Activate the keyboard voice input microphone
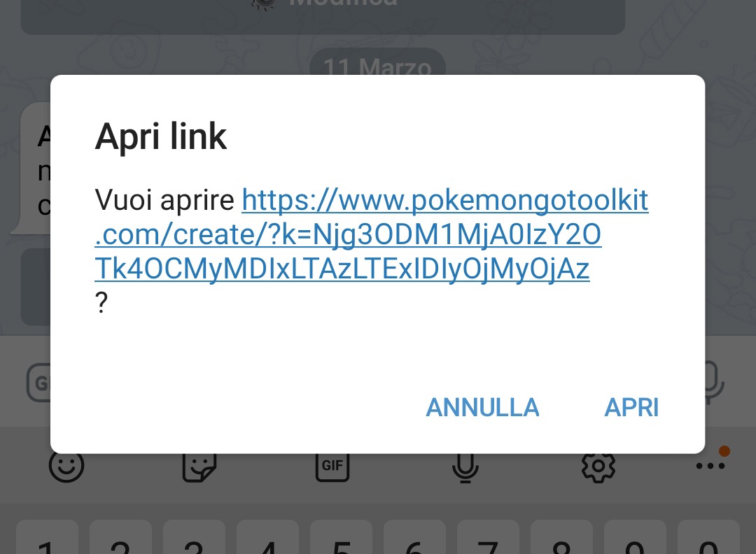Screen dimensions: 756x554 point(465,467)
